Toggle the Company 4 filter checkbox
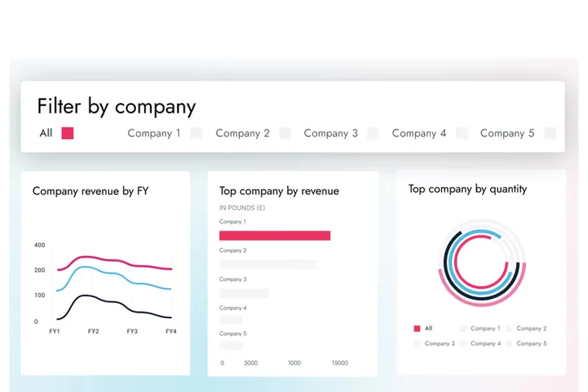The height and width of the screenshot is (392, 588). (x=462, y=133)
